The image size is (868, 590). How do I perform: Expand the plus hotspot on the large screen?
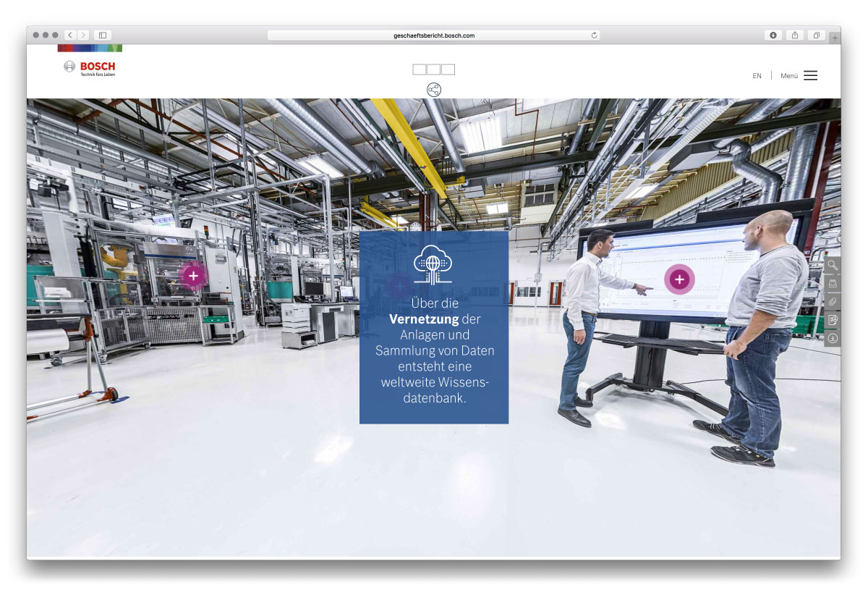679,279
